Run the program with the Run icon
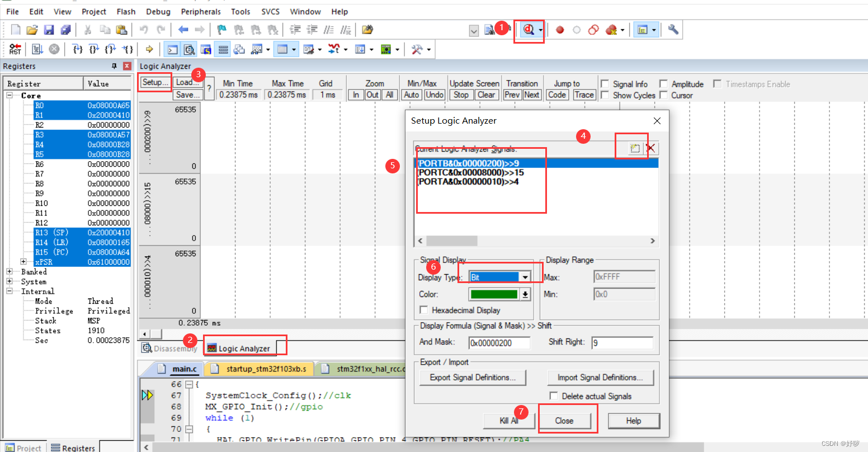 click(37, 49)
